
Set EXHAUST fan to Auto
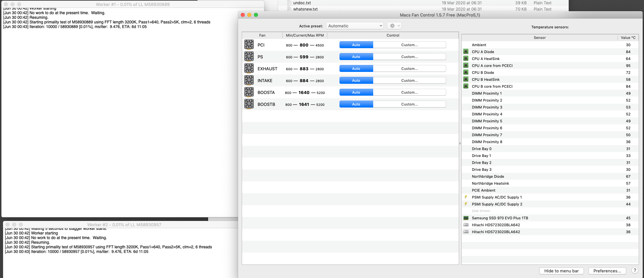tap(356, 69)
